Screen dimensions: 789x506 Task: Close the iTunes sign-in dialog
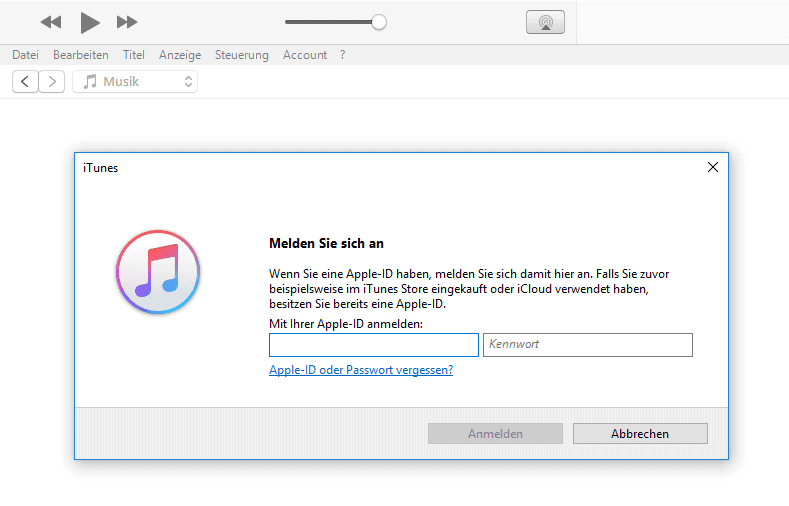point(713,167)
